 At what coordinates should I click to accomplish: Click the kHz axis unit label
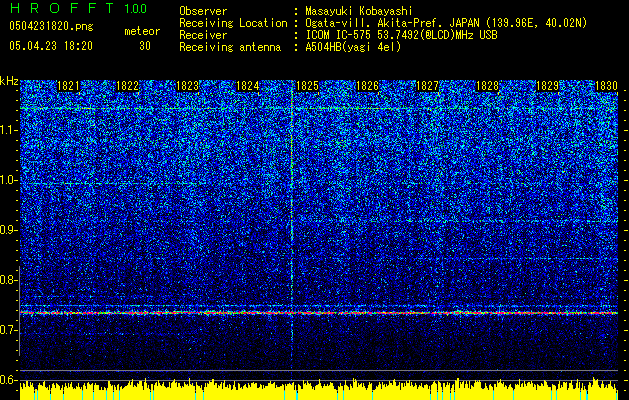coord(9,81)
